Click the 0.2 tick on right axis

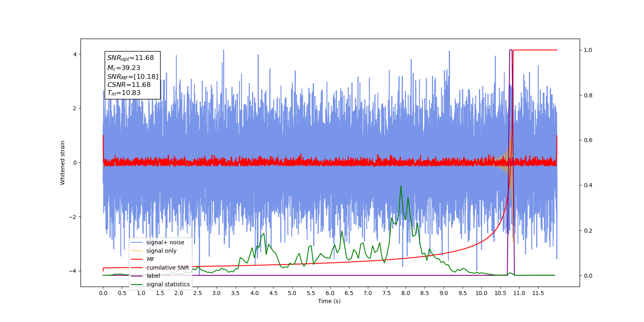point(588,231)
